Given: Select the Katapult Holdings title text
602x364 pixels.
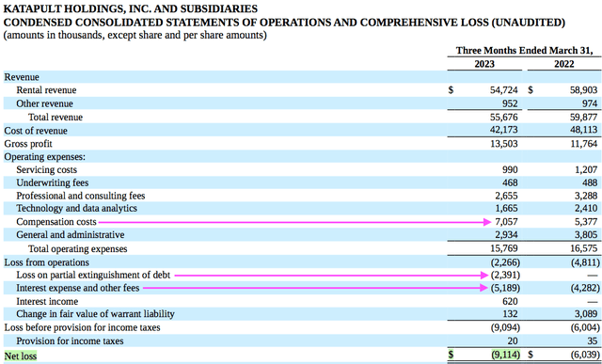Looking at the screenshot, I should tap(131, 8).
